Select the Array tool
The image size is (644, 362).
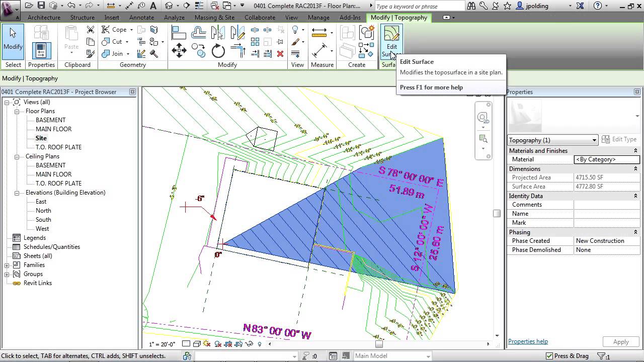coord(255,42)
